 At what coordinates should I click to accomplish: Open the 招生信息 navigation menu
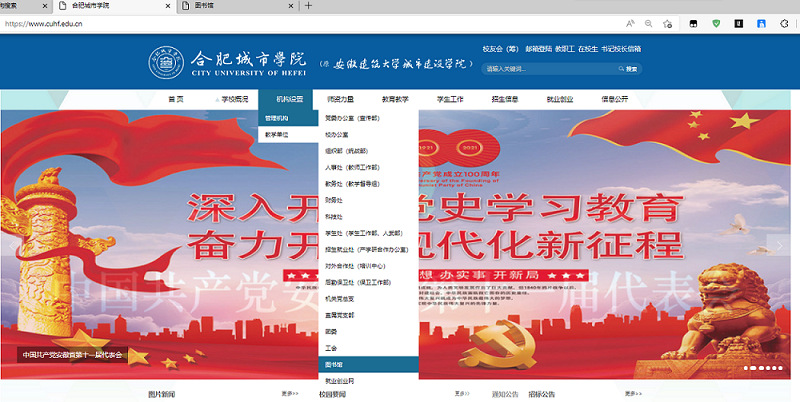pos(505,99)
